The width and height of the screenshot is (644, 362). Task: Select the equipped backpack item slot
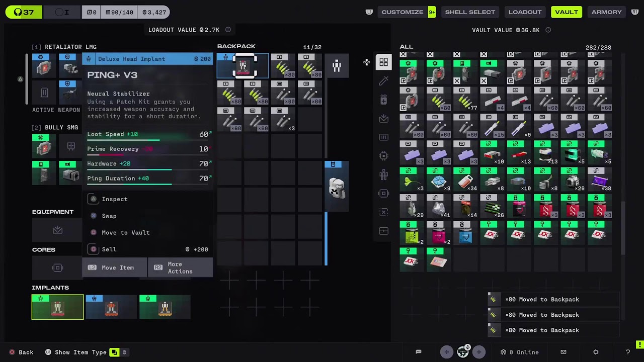(x=337, y=187)
